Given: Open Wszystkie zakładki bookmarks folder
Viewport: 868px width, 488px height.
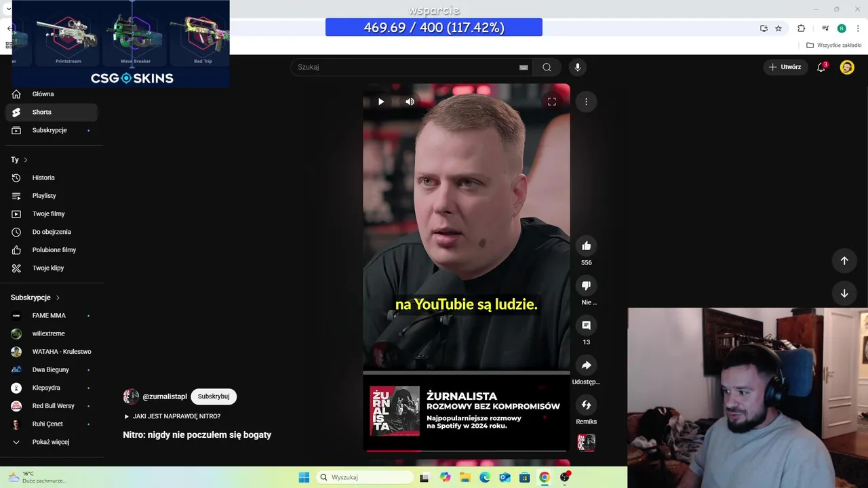Looking at the screenshot, I should 834,45.
